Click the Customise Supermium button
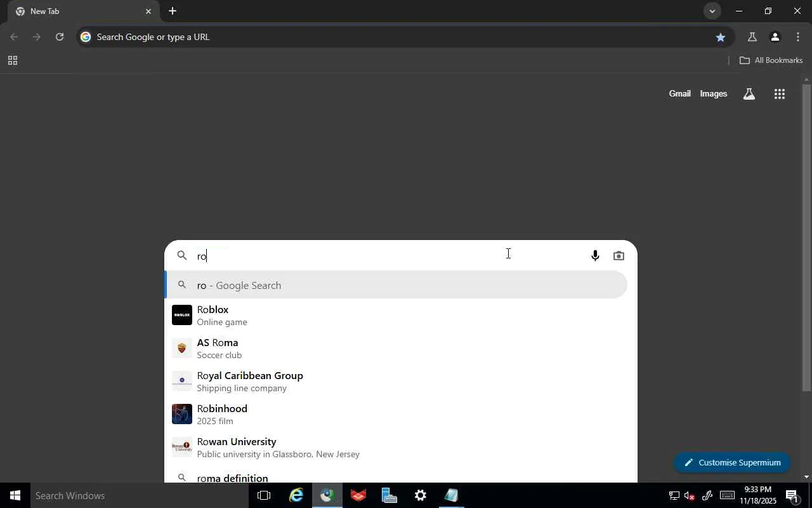 coord(732,462)
